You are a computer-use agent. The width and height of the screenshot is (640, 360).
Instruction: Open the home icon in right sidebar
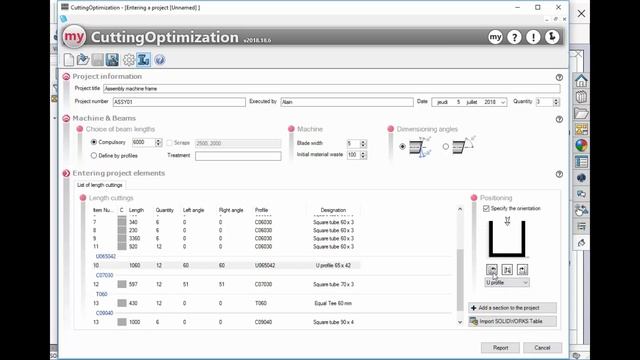(581, 80)
